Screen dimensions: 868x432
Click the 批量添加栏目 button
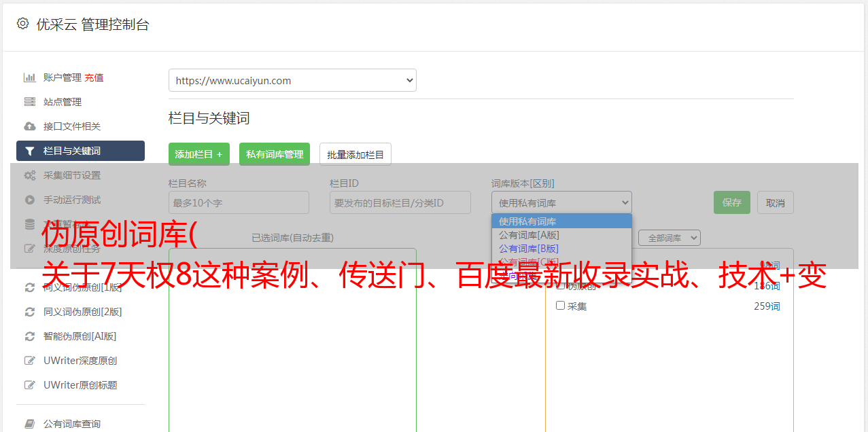[355, 154]
